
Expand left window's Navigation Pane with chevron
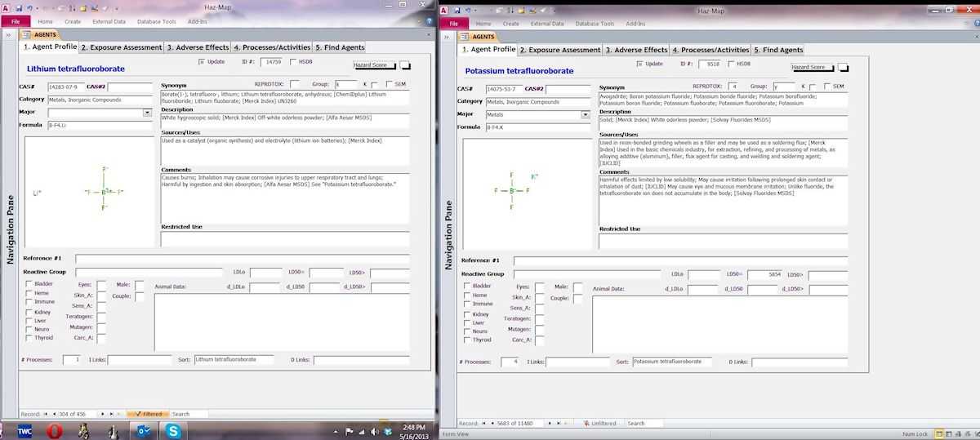pos(8,35)
